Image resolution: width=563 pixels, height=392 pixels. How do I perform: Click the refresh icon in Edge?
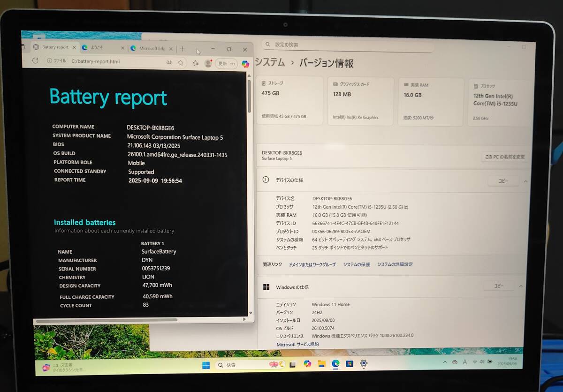[x=35, y=61]
